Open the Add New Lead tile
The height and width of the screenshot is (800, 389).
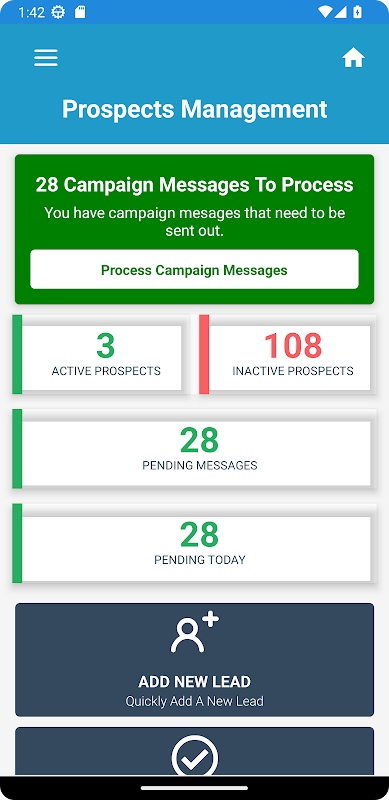tap(194, 660)
